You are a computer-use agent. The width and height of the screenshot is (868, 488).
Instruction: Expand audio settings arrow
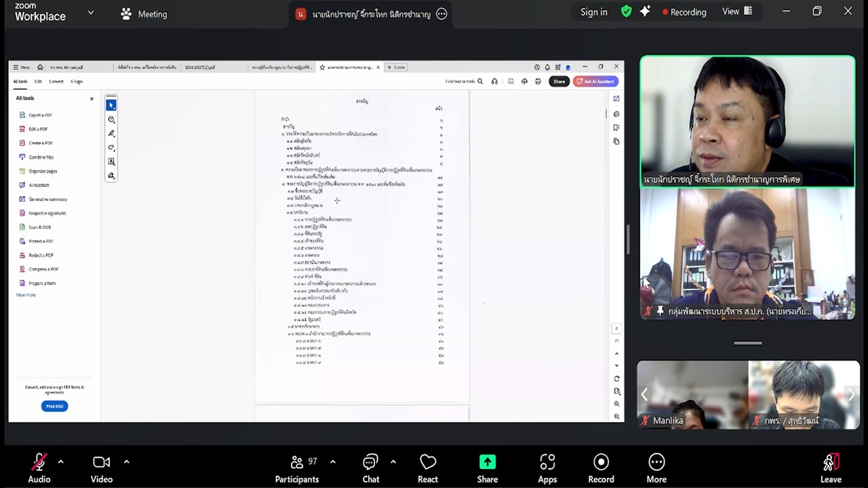point(60,462)
